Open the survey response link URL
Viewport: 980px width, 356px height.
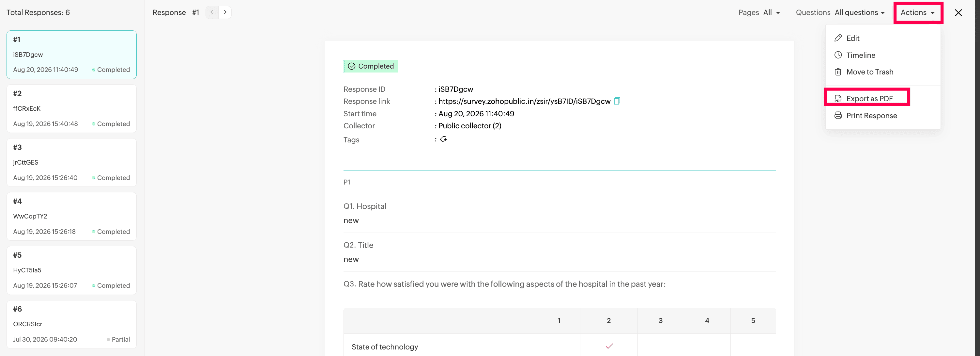[x=524, y=101]
